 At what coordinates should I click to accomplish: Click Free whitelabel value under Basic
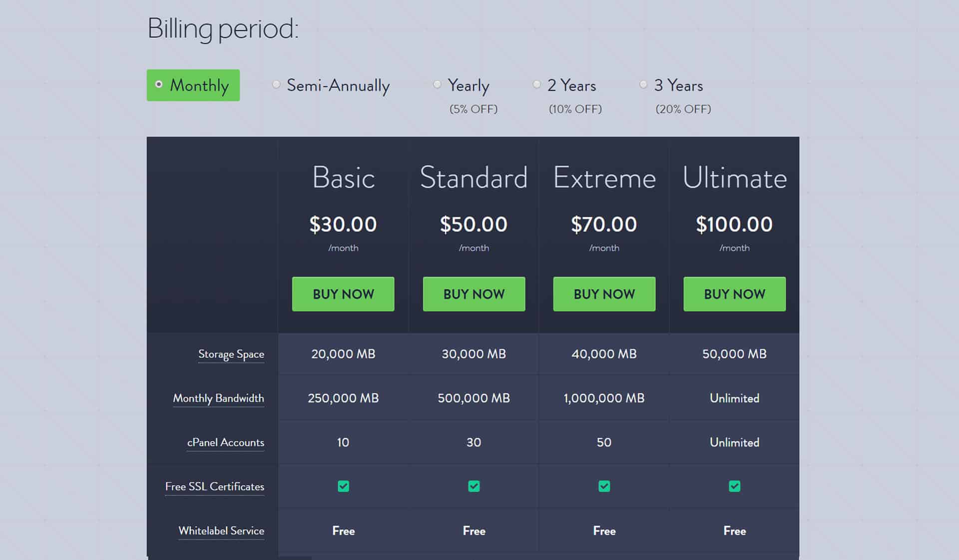[344, 531]
